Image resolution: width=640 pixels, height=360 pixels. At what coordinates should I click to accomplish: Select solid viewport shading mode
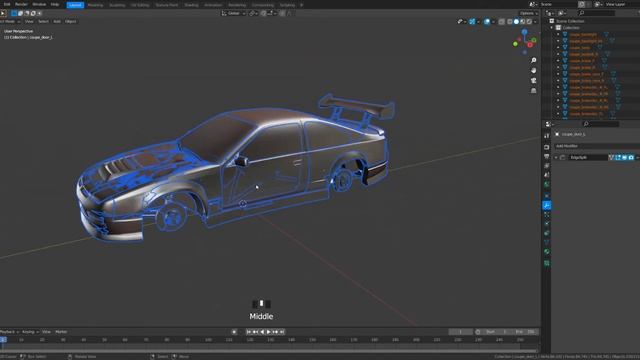pyautogui.click(x=516, y=22)
